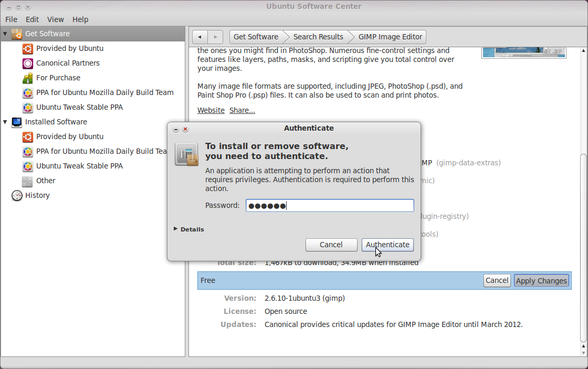
Task: Click the scrollbar down arrow in details pane
Action: click(583, 353)
